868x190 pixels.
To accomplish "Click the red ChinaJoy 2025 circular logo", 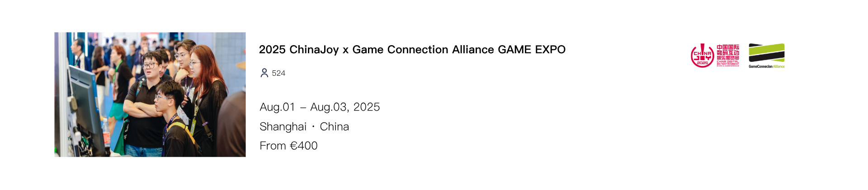I will click(702, 56).
